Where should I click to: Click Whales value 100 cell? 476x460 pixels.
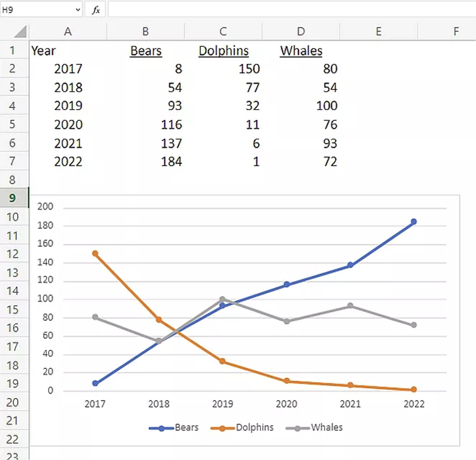301,106
